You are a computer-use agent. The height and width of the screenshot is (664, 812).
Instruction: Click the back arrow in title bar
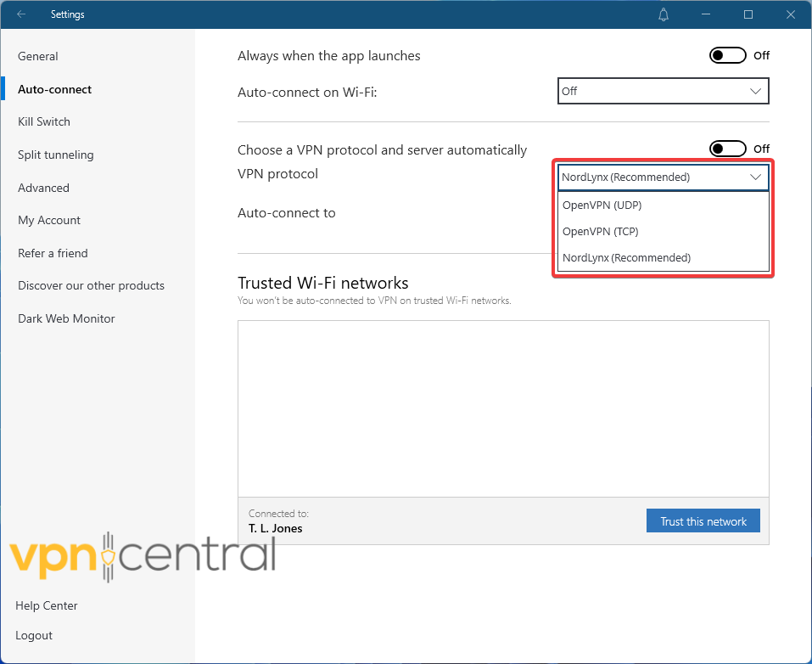tap(21, 14)
